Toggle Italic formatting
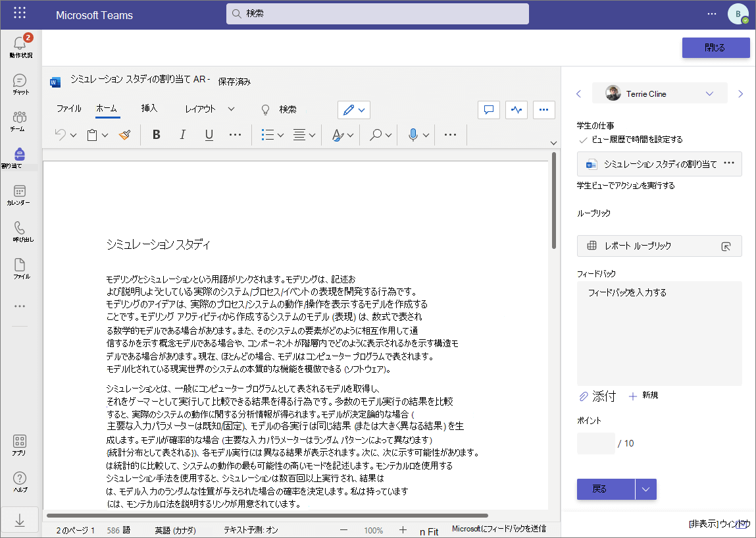Image resolution: width=756 pixels, height=538 pixels. [x=182, y=134]
